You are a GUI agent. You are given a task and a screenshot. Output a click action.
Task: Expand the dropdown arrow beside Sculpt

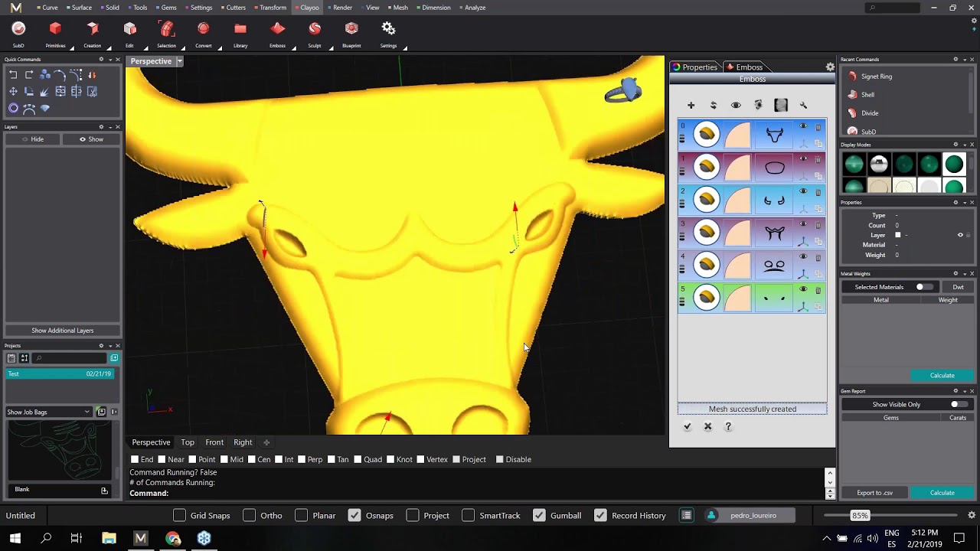pyautogui.click(x=331, y=47)
